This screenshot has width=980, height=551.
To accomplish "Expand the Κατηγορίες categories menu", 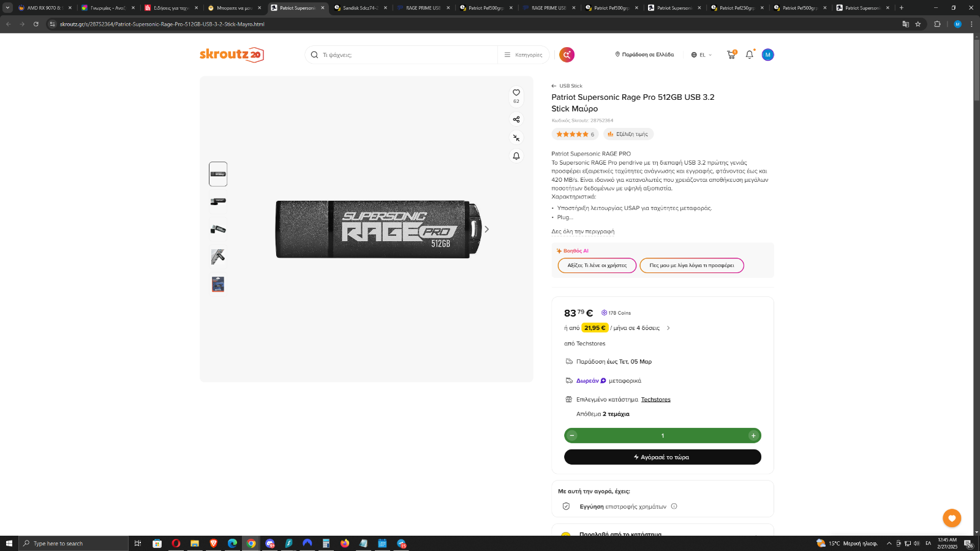I will [x=524, y=54].
